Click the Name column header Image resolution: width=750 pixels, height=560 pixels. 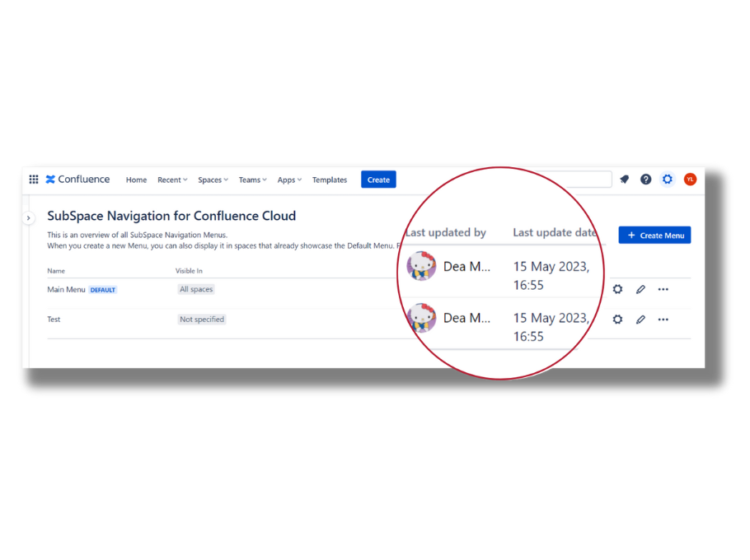pos(56,270)
